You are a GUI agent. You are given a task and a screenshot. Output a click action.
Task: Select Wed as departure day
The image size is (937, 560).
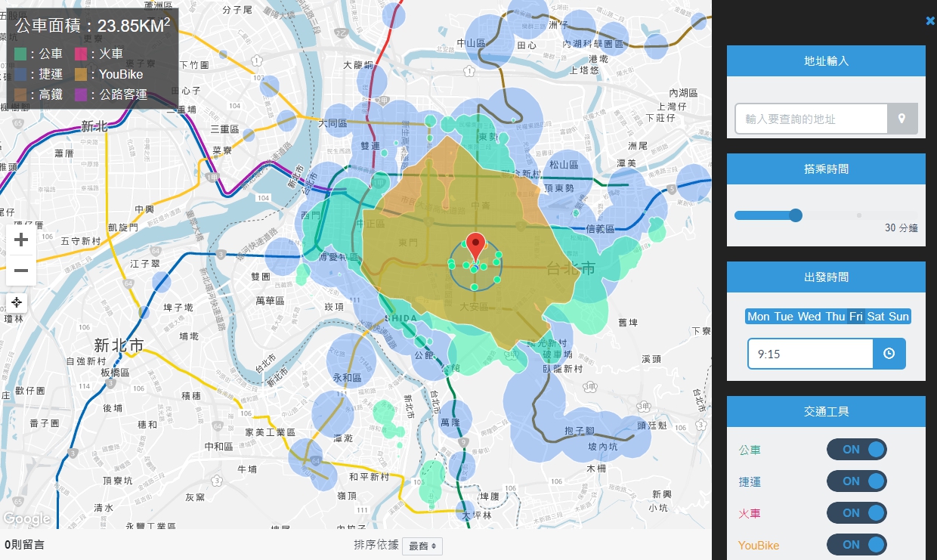[x=809, y=317]
